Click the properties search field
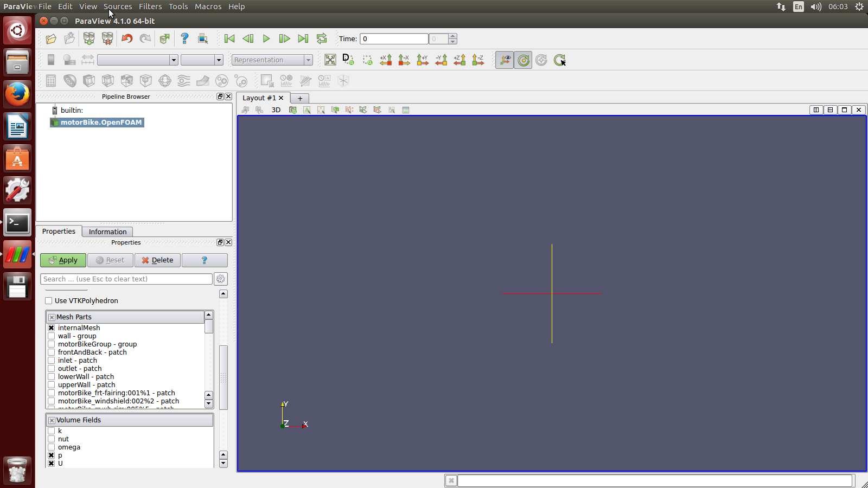 click(126, 279)
